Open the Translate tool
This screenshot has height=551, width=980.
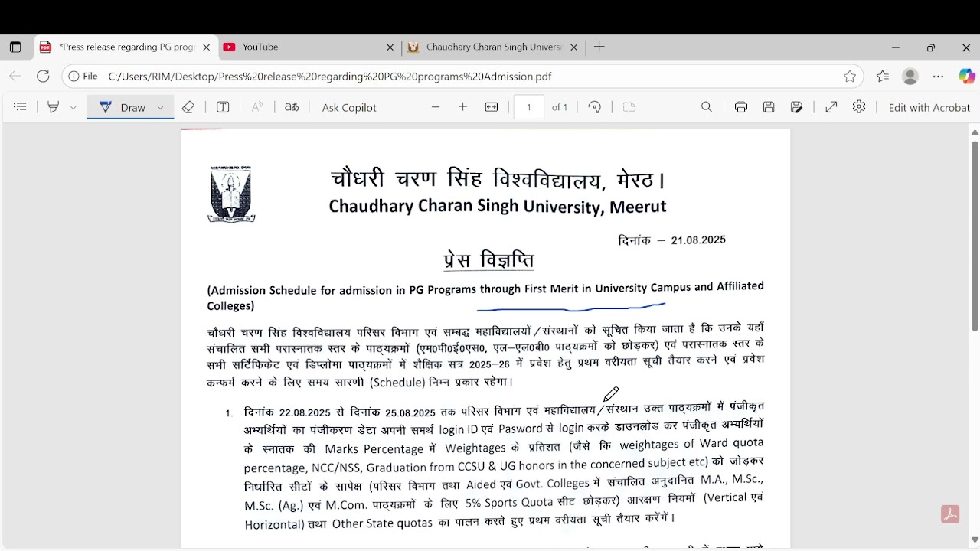(x=292, y=107)
